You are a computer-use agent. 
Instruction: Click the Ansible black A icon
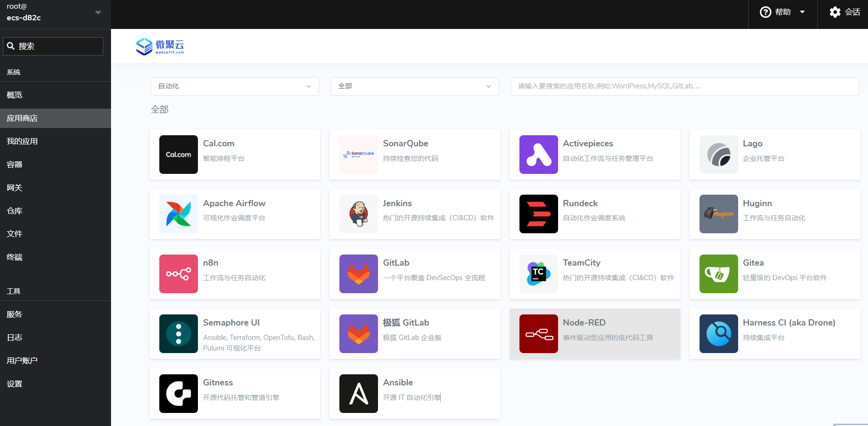[x=358, y=394]
